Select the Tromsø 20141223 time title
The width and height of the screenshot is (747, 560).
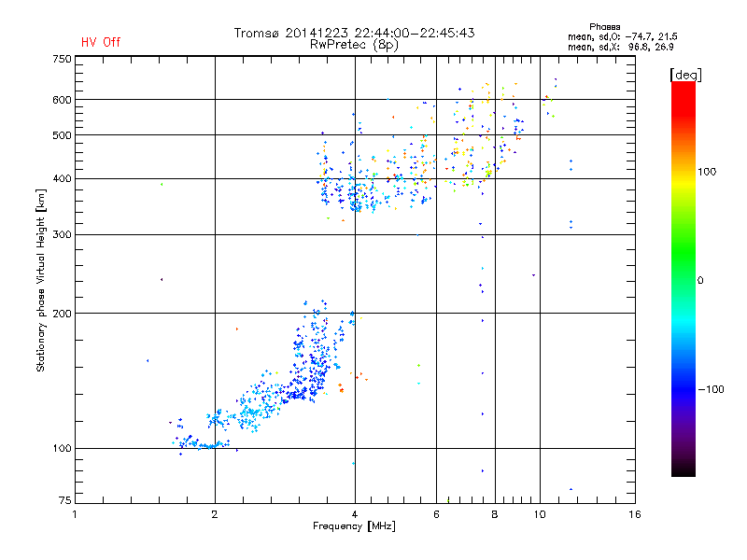pyautogui.click(x=354, y=33)
